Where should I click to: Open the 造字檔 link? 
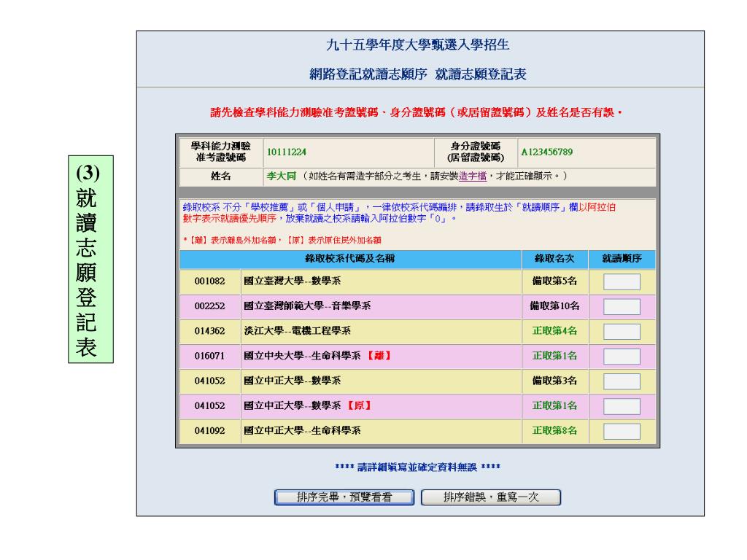pos(473,176)
